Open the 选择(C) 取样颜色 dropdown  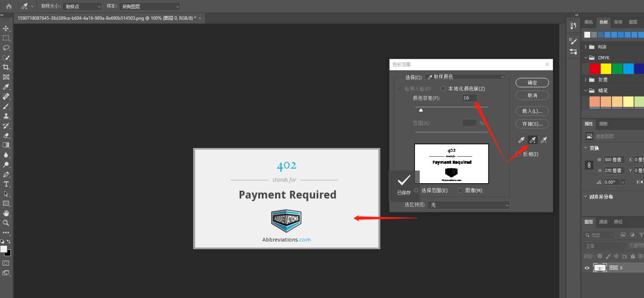465,77
